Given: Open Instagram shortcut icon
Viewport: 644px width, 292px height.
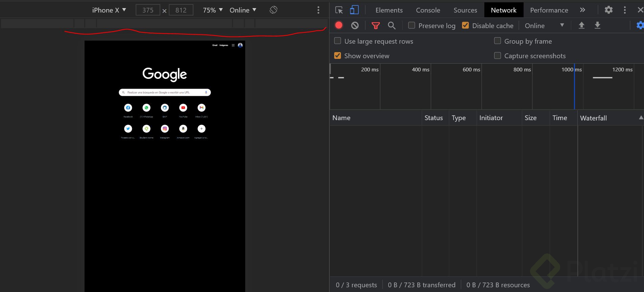Looking at the screenshot, I should (165, 129).
